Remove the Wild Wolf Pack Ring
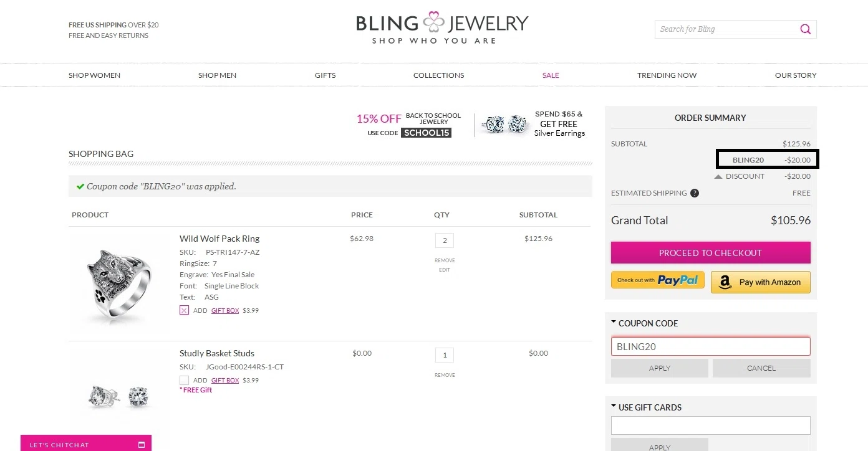Screen dimensions: 868x451 click(445, 260)
